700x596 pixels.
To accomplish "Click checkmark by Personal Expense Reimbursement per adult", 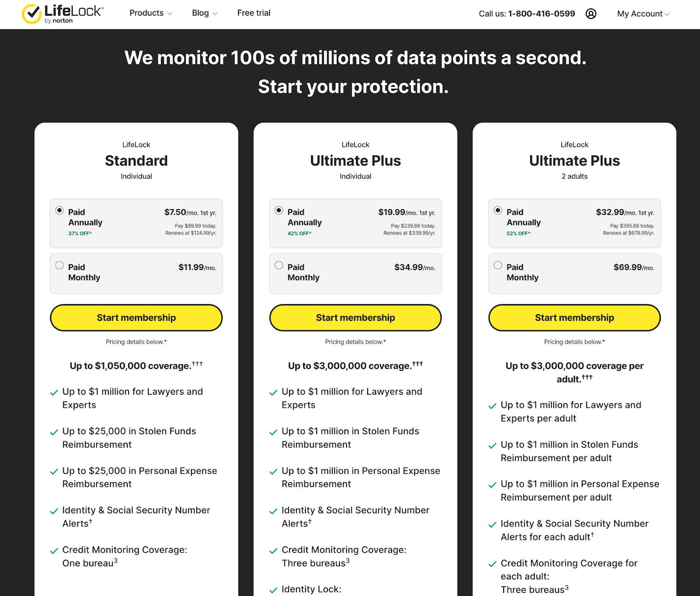I will click(x=492, y=485).
